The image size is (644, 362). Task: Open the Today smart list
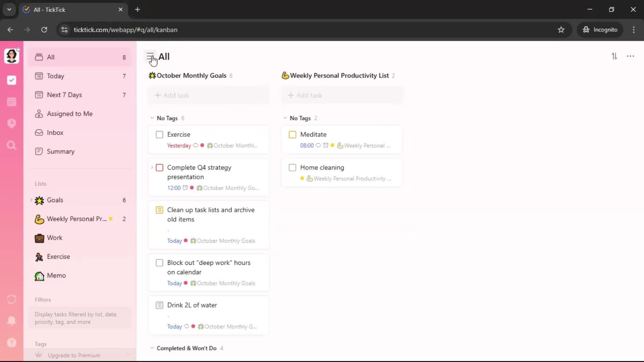(56, 76)
